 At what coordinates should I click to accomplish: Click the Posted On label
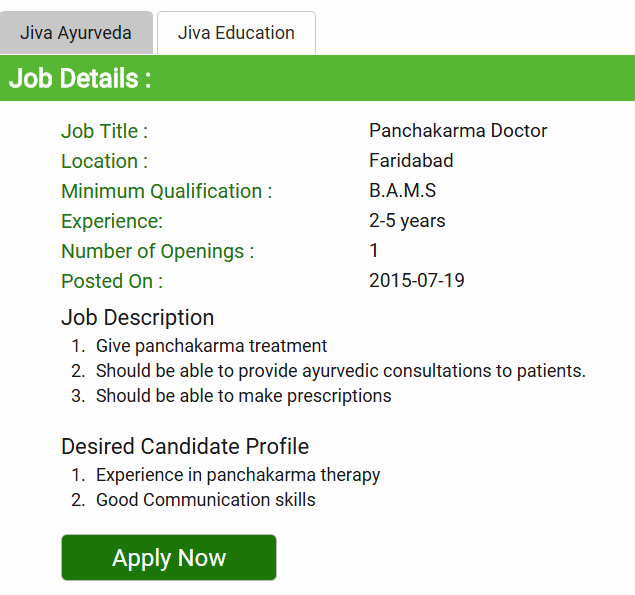(x=111, y=281)
